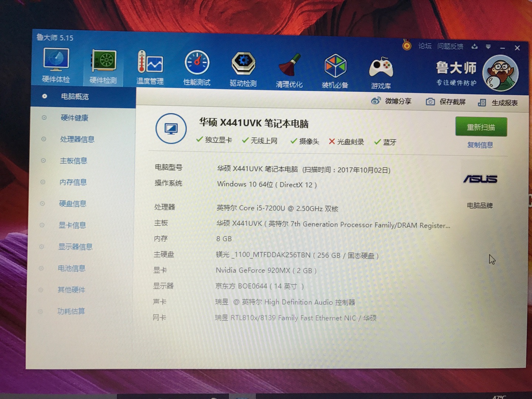Screen dimensions: 532x399
Task: Open the 硬件体检 hardware checkup icon
Action: pos(56,66)
